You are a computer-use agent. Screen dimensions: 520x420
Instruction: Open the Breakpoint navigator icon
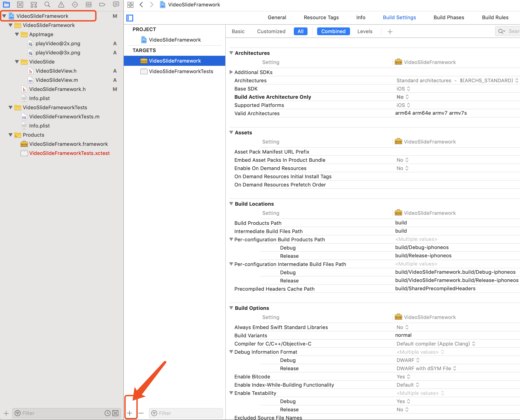102,4
